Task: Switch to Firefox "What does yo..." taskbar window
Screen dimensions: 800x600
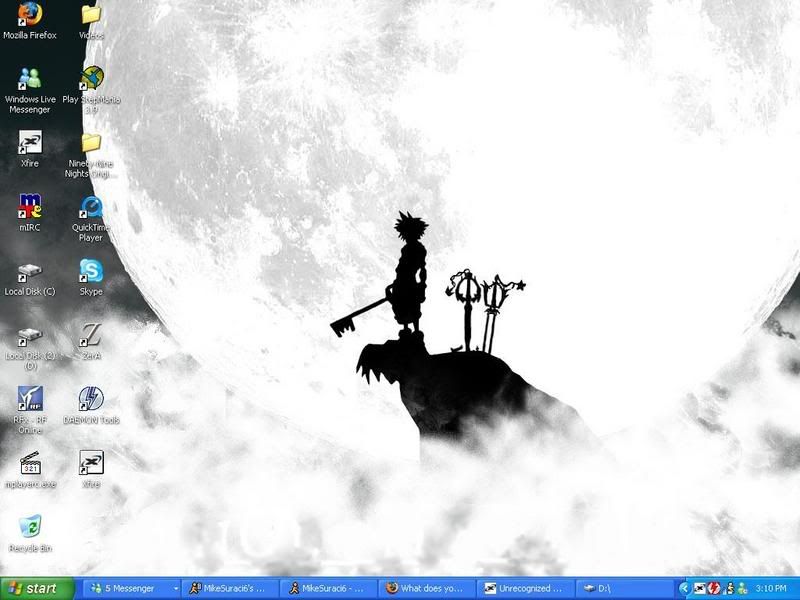Action: coord(428,589)
